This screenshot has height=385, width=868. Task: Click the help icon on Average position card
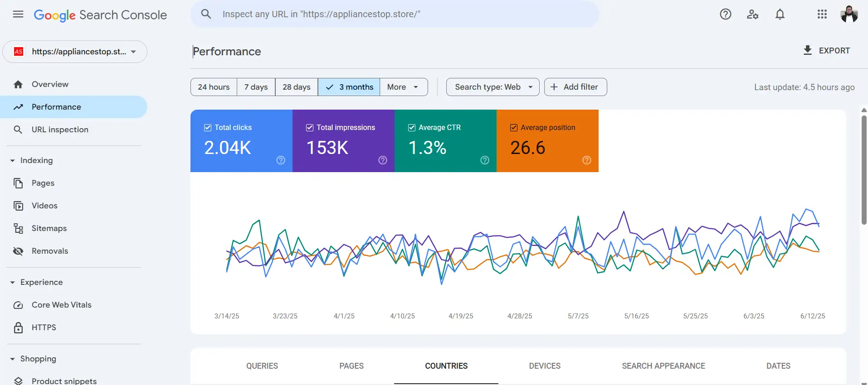click(587, 160)
